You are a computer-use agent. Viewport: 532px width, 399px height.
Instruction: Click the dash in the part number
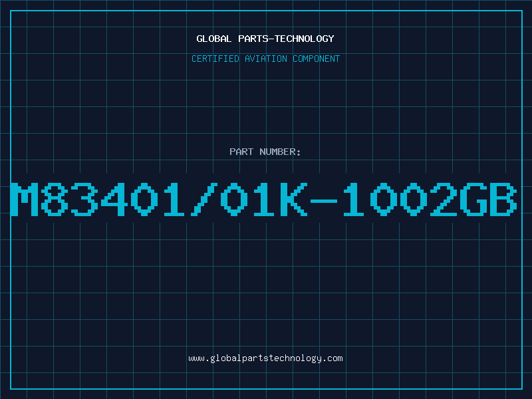(x=323, y=201)
